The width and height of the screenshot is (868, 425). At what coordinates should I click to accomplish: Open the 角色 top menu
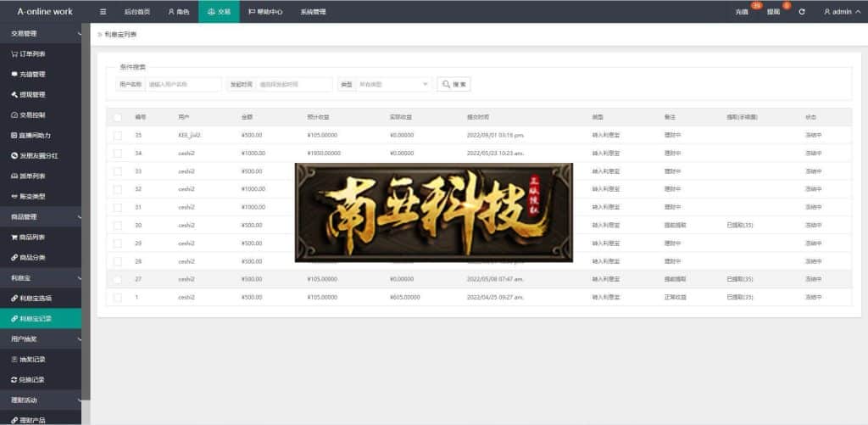179,12
